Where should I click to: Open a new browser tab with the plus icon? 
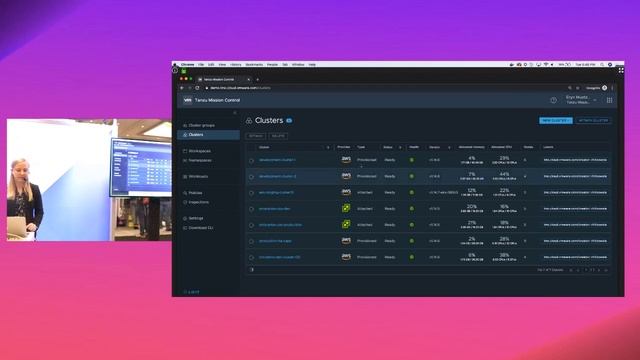(x=258, y=80)
